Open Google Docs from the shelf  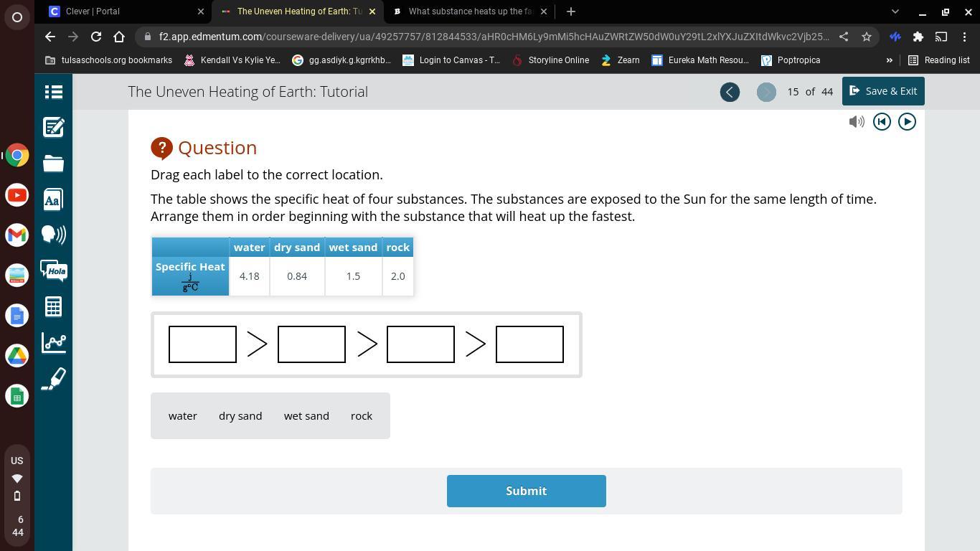(x=17, y=316)
